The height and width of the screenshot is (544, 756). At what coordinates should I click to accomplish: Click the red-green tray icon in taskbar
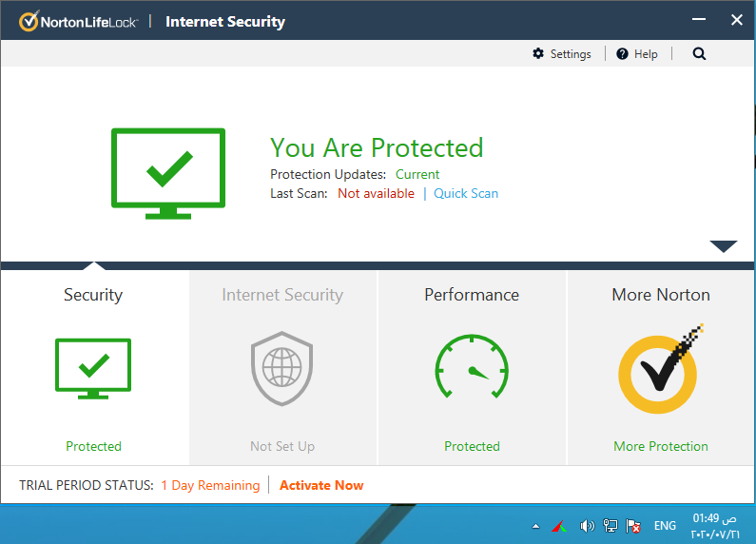coord(559,526)
